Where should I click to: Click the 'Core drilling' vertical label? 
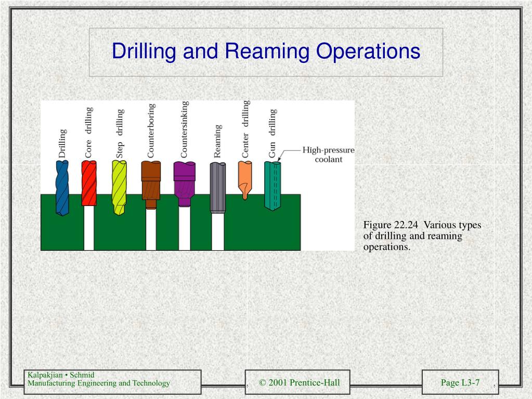(88, 133)
